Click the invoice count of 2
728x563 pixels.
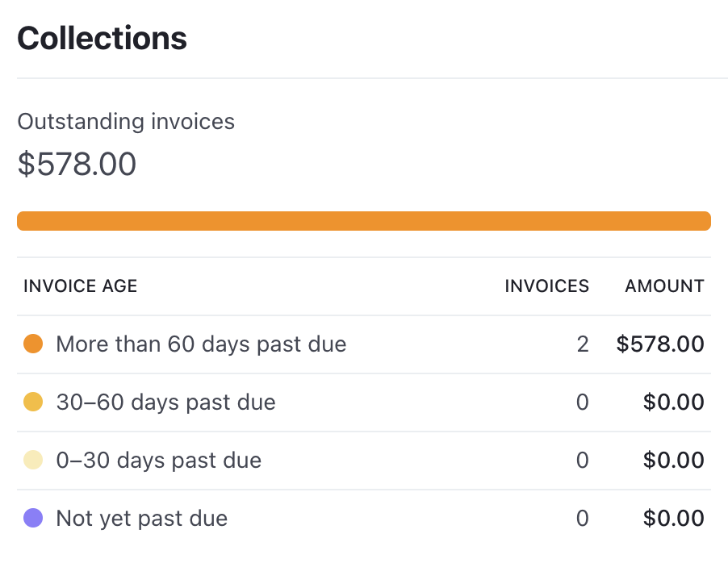pos(583,344)
